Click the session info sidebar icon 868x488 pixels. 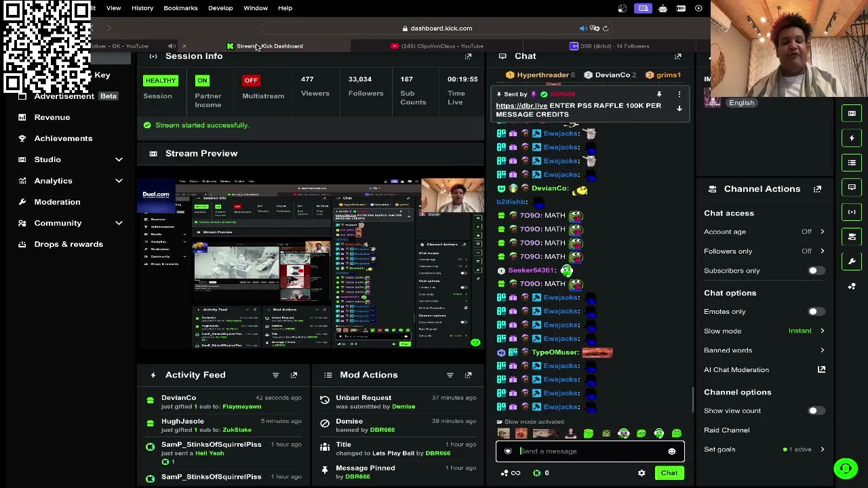(x=852, y=212)
